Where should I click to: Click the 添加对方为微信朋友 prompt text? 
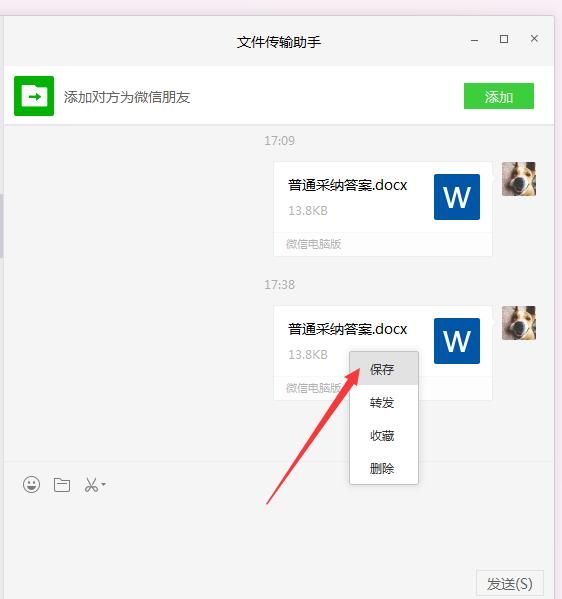[127, 97]
